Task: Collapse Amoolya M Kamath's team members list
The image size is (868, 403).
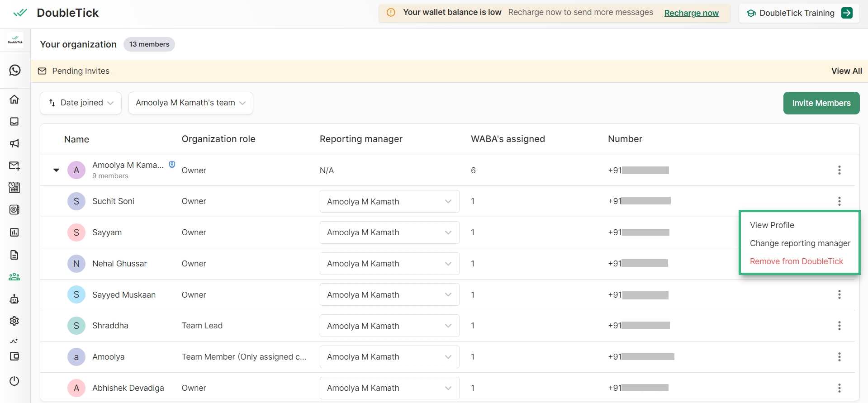Action: point(56,170)
